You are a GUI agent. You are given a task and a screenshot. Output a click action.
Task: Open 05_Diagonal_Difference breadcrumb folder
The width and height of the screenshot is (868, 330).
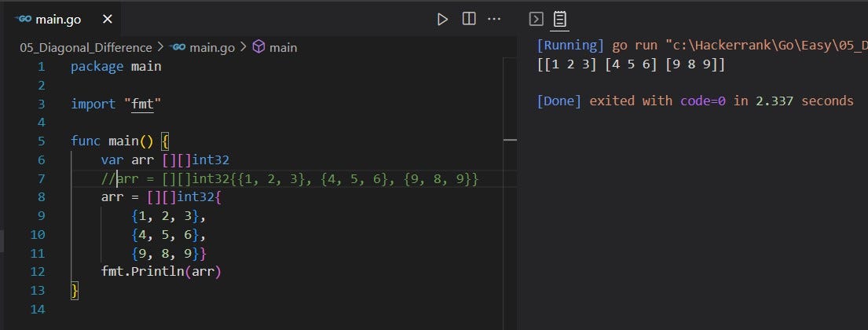click(x=86, y=48)
